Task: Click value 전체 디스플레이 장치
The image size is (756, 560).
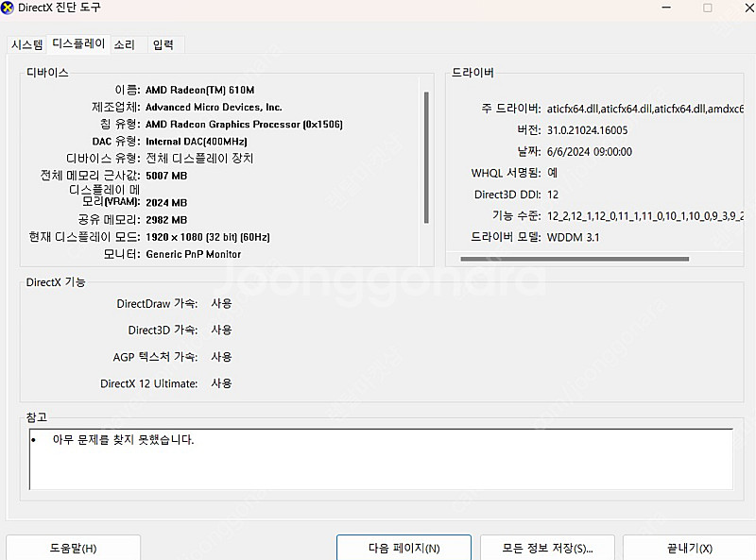Action: tap(199, 158)
